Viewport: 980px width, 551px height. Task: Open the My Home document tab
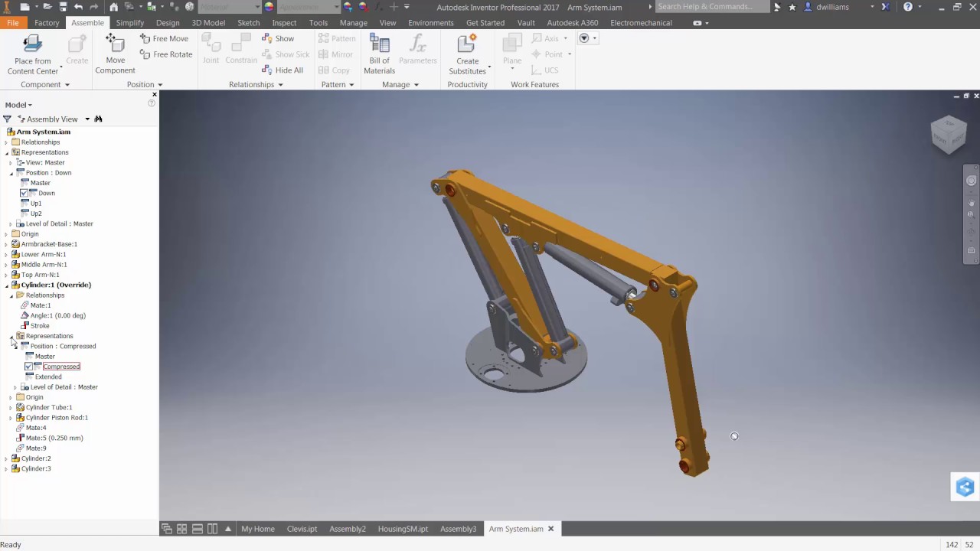tap(258, 529)
